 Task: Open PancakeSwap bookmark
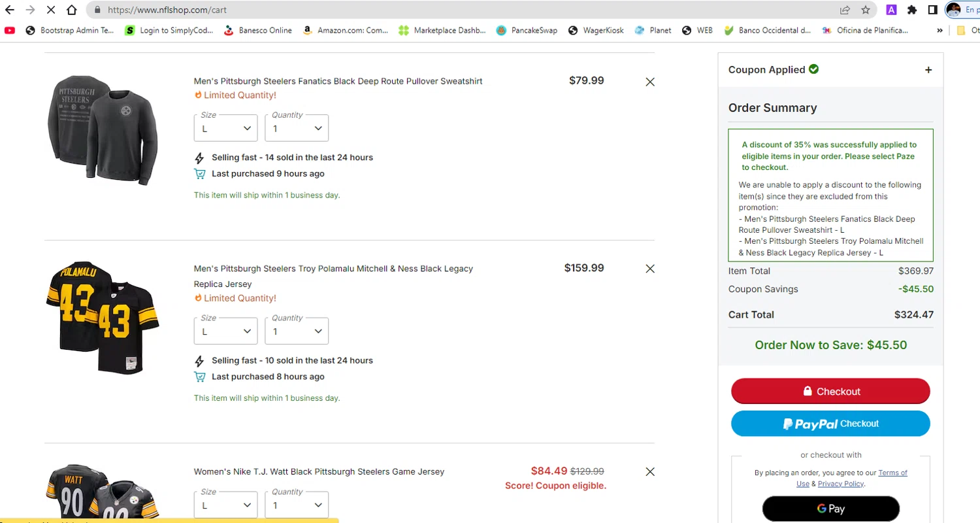coord(527,30)
